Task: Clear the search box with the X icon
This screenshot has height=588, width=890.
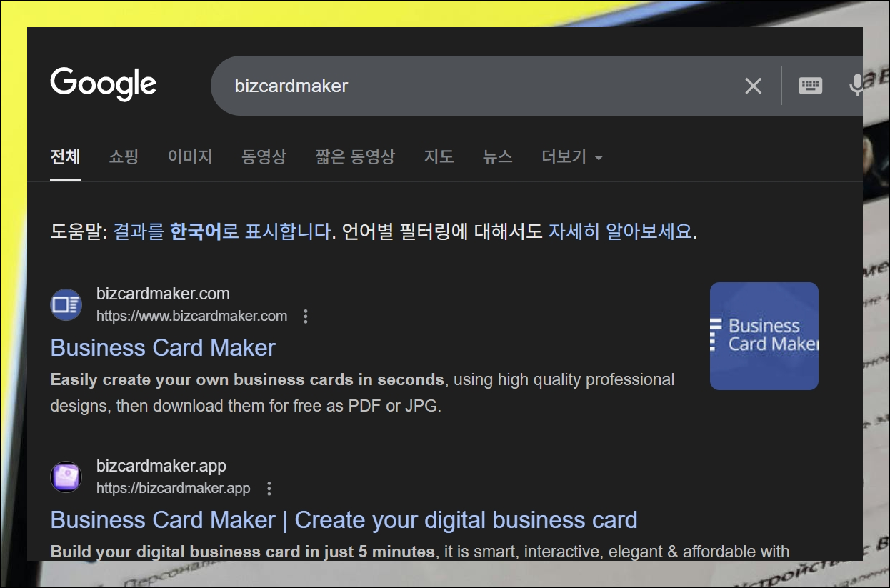Action: (x=754, y=86)
